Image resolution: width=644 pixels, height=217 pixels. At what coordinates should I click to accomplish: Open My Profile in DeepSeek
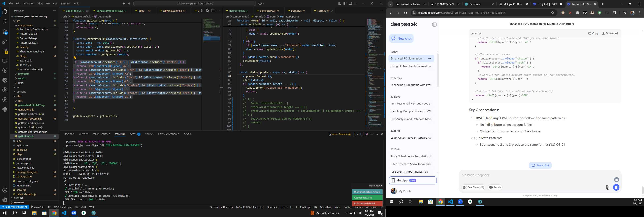401,191
